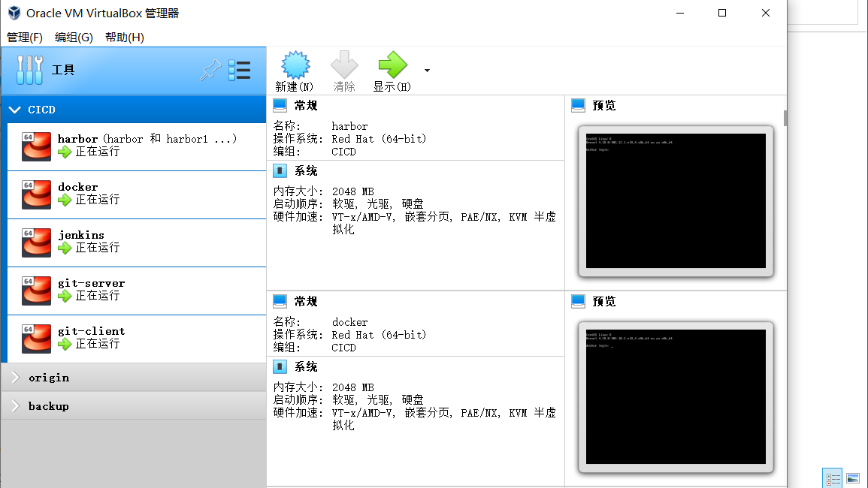Click harbor's 预览 Preview section icon
Image resolution: width=868 pixels, height=488 pixels.
tap(578, 105)
